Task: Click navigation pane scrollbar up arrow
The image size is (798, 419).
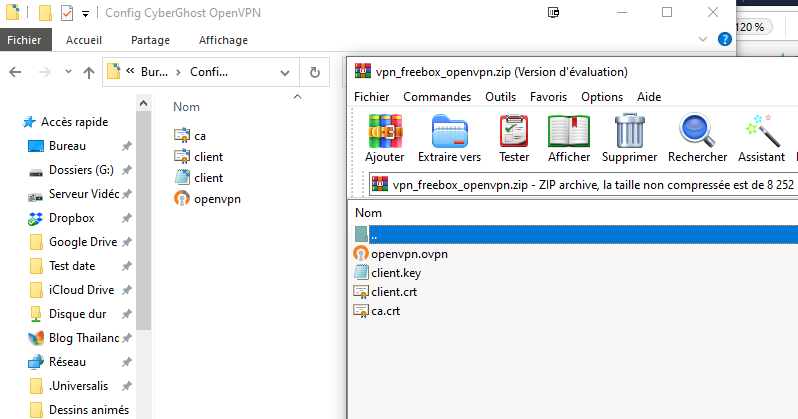Action: 144,103
